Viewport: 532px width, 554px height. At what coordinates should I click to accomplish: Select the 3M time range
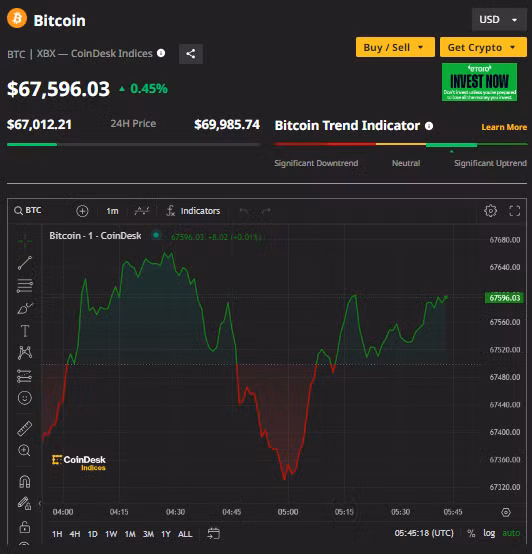pyautogui.click(x=148, y=534)
